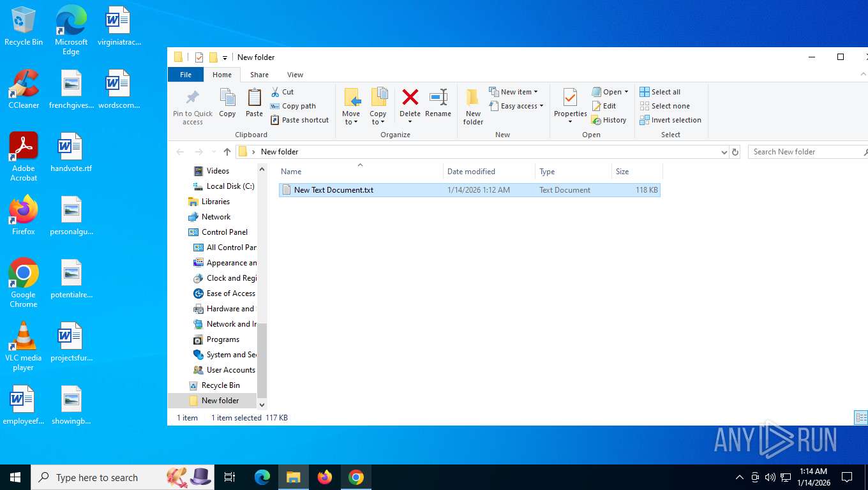Select Ease of Access in the tree
868x490 pixels.
coord(230,293)
